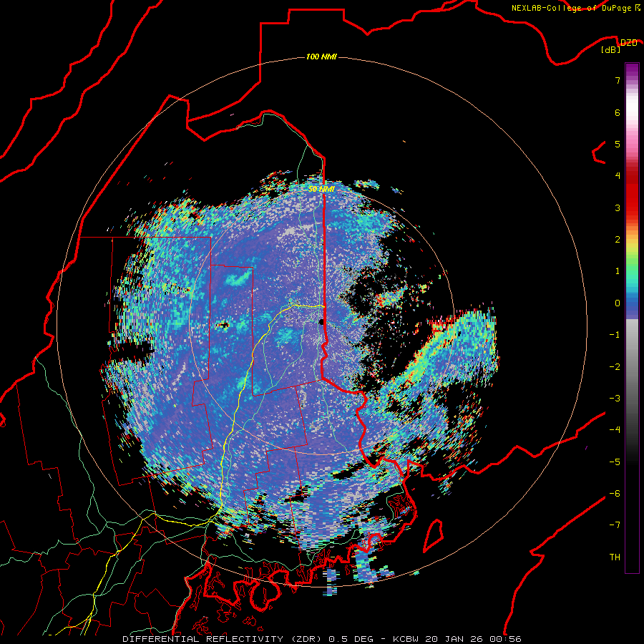Click the -7 tick label on the color scale

coord(615,525)
